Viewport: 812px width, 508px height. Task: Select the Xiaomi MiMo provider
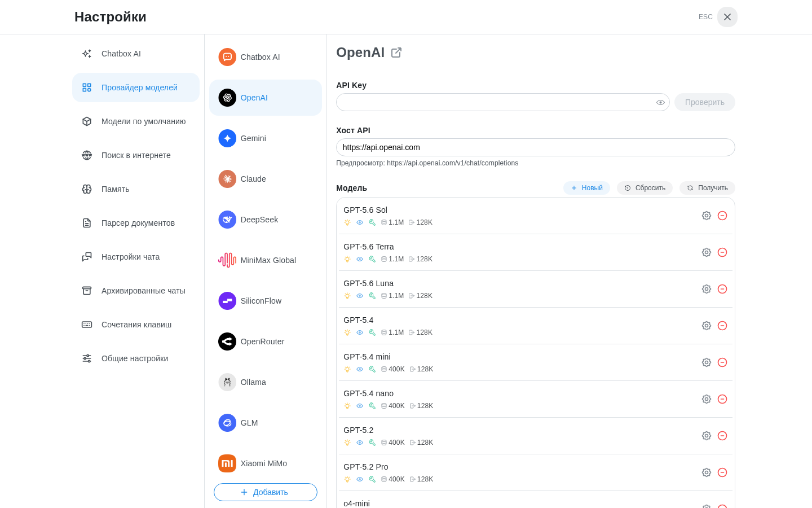click(266, 463)
